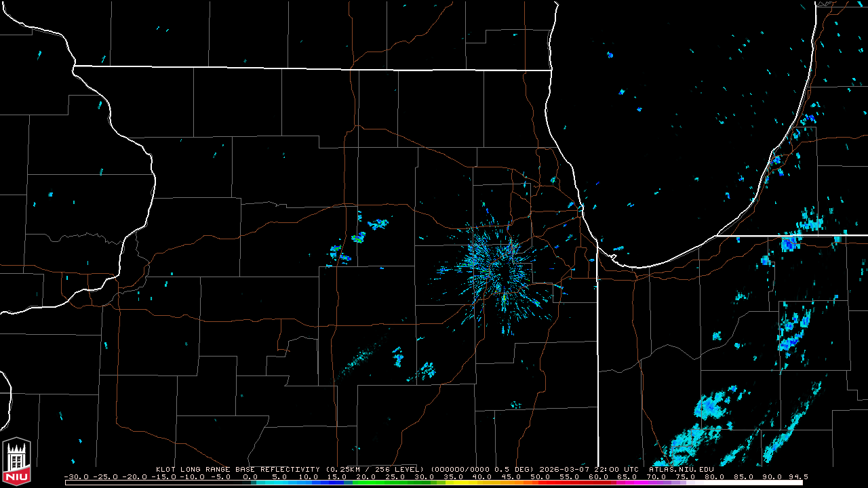868x488 pixels.
Task: Select the "-5.0" scale label
Action: tap(220, 477)
